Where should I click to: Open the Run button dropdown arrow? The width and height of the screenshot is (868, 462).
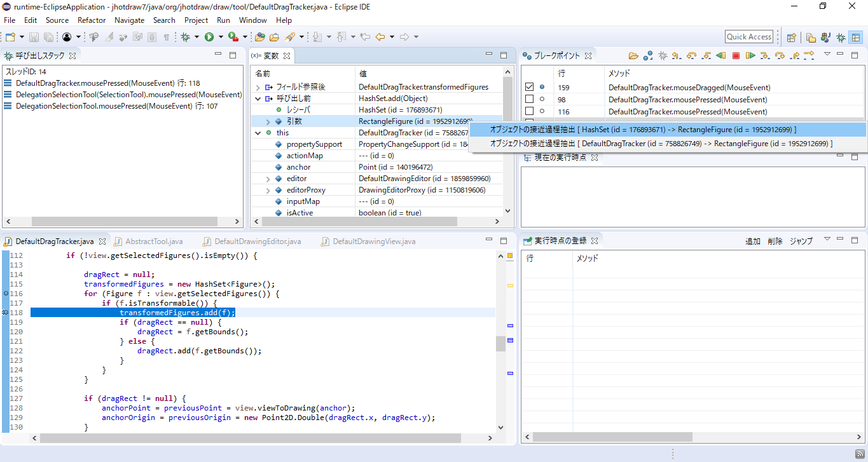pos(220,37)
